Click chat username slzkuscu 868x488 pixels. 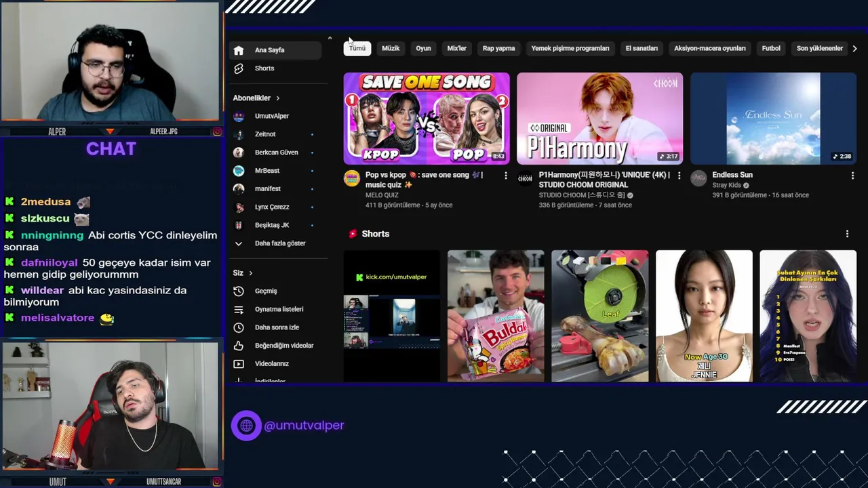coord(45,218)
